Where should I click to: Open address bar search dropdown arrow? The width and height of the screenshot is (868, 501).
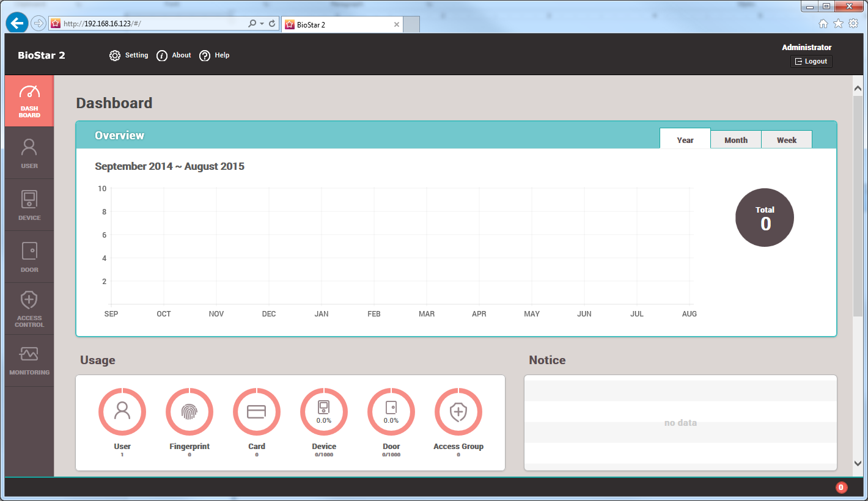pyautogui.click(x=262, y=24)
